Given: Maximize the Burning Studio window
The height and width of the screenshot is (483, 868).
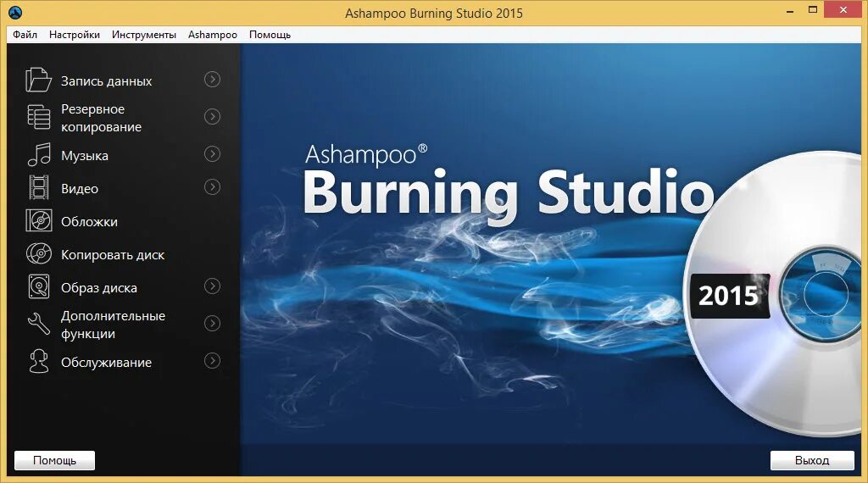Looking at the screenshot, I should click(x=813, y=10).
